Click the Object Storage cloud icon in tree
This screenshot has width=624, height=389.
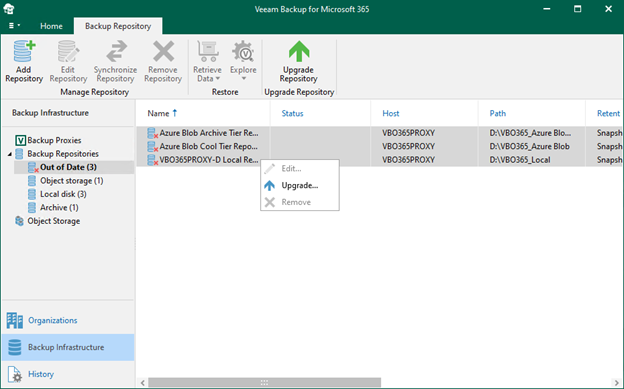(x=19, y=221)
